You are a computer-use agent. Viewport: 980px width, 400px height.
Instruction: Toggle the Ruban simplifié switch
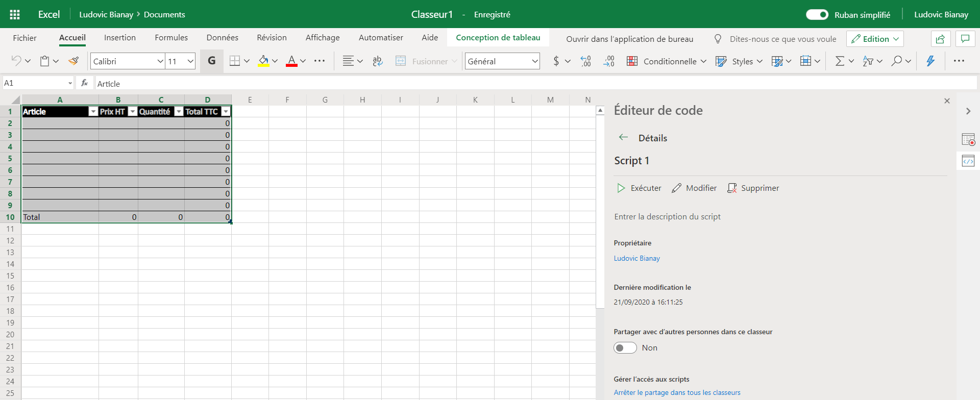click(817, 14)
